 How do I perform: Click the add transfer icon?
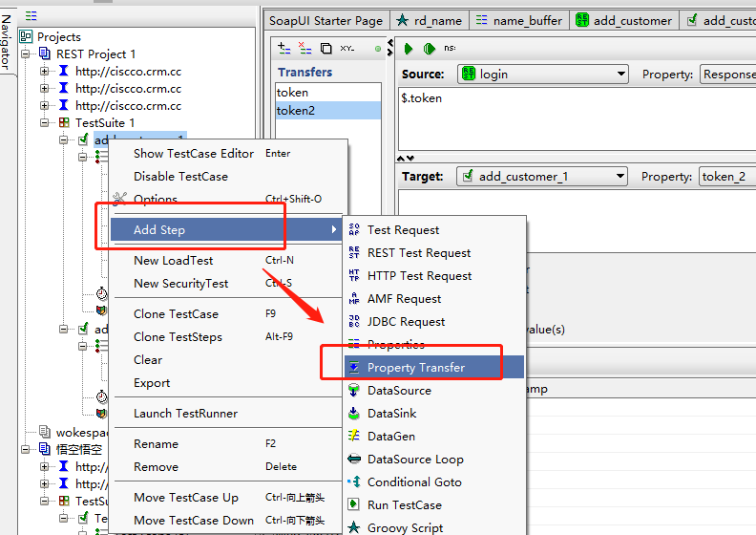pos(284,48)
